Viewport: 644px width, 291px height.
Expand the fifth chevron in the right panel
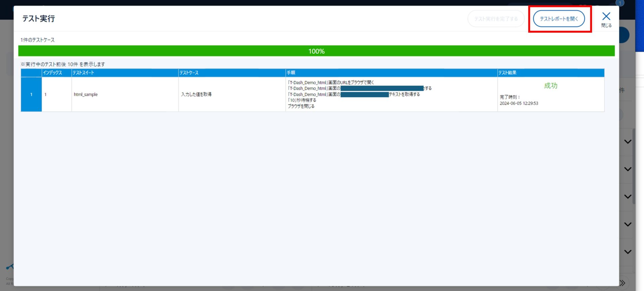click(628, 252)
